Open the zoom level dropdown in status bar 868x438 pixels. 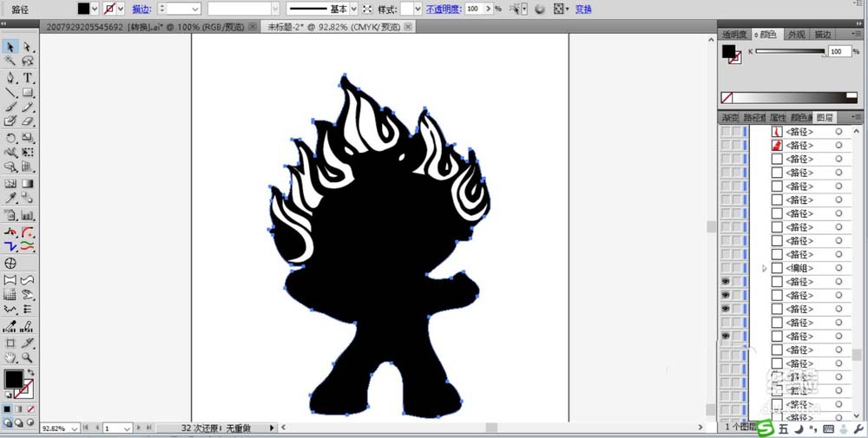click(x=76, y=428)
